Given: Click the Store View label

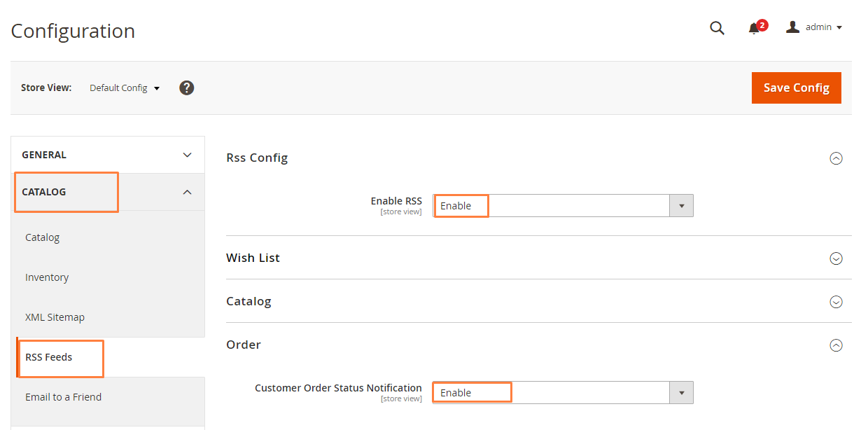Looking at the screenshot, I should (46, 88).
